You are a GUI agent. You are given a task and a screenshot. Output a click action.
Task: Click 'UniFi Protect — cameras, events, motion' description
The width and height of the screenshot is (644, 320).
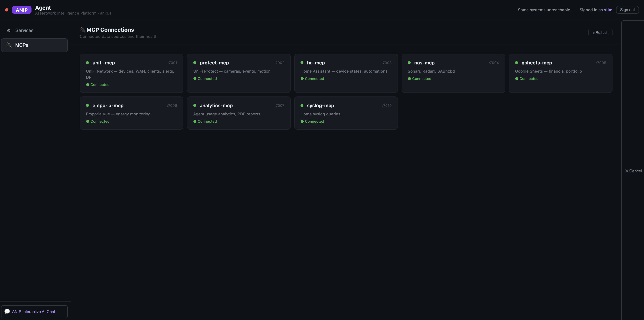(232, 71)
